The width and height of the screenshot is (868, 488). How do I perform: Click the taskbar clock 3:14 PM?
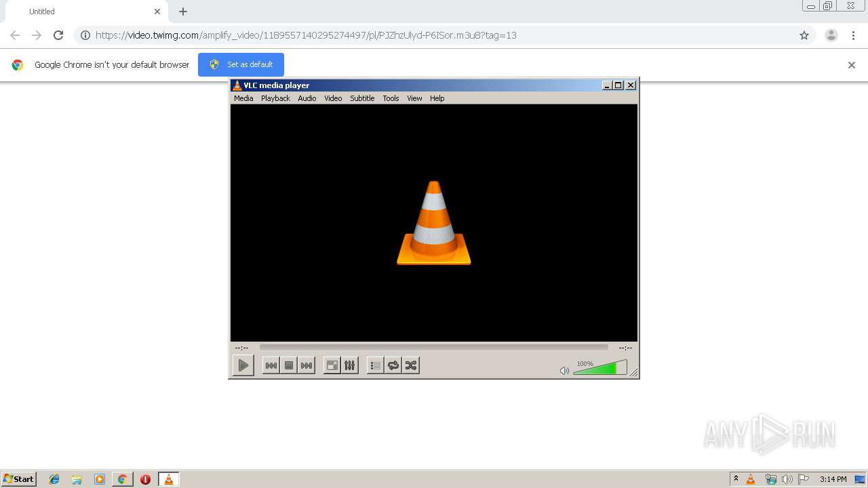[833, 479]
